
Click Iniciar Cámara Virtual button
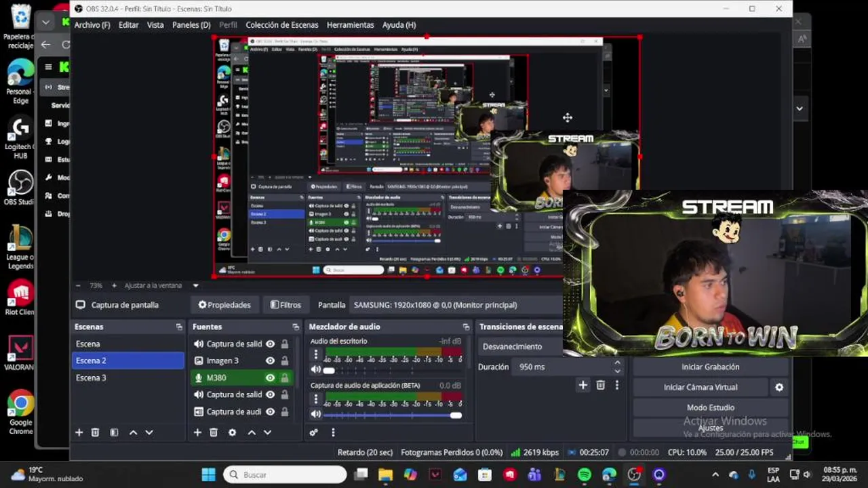tap(701, 388)
